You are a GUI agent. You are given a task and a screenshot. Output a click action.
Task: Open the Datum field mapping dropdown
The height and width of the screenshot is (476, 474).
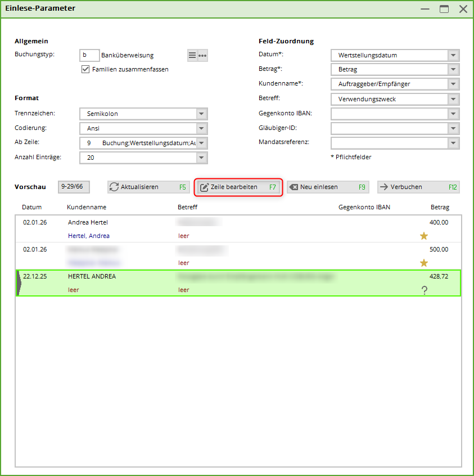point(453,55)
